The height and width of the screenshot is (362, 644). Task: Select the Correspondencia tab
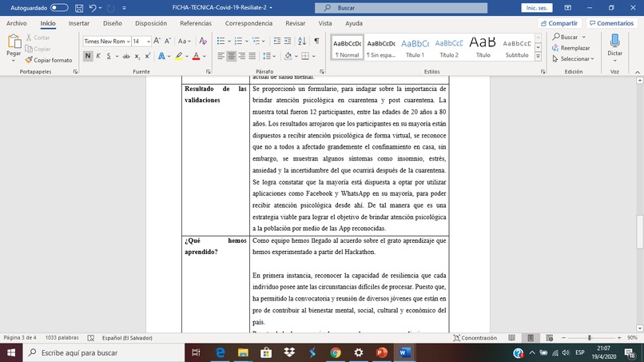coord(248,23)
